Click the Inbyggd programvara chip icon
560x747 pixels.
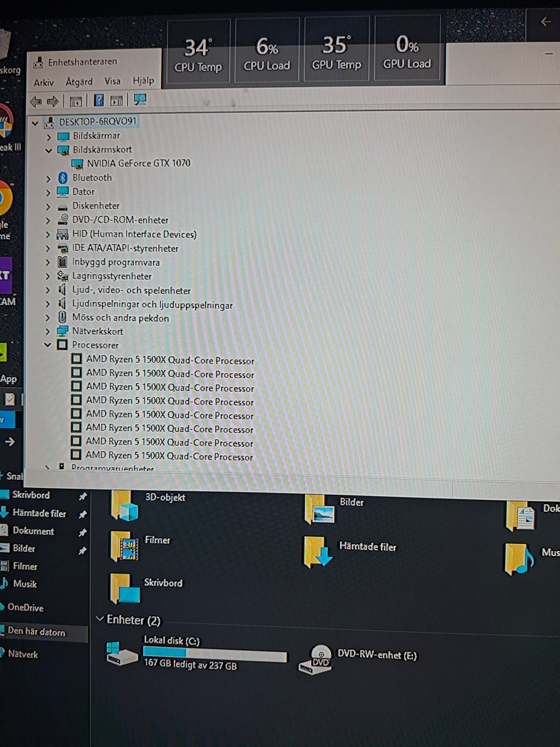pyautogui.click(x=62, y=262)
